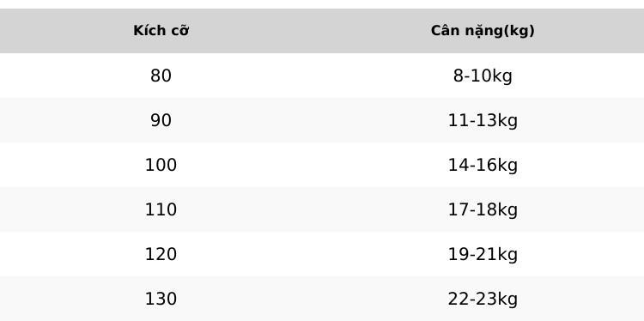The height and width of the screenshot is (321, 644).
Task: Click the 14-16kg weight cell
Action: click(483, 165)
